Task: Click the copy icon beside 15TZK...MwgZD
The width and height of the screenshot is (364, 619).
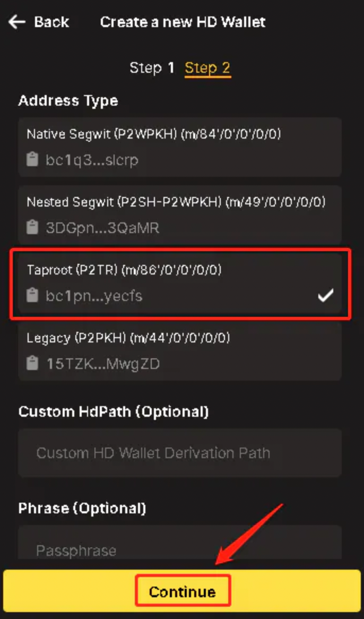Action: (x=32, y=363)
